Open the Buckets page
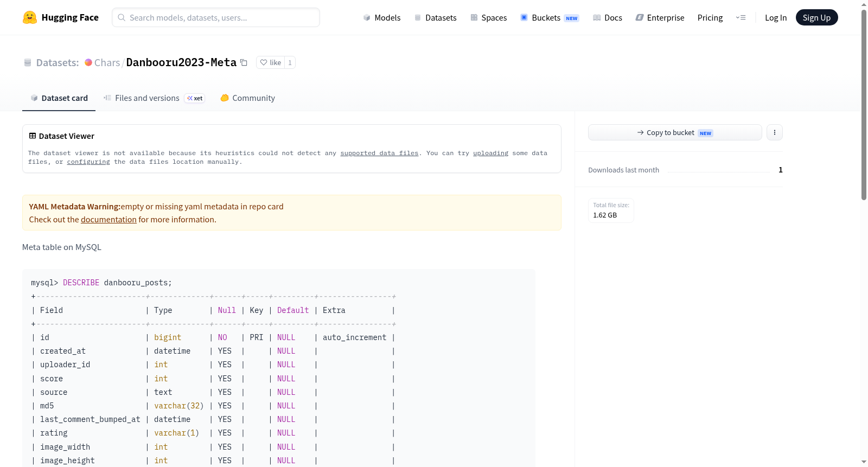Viewport: 868px width, 467px height. click(550, 17)
